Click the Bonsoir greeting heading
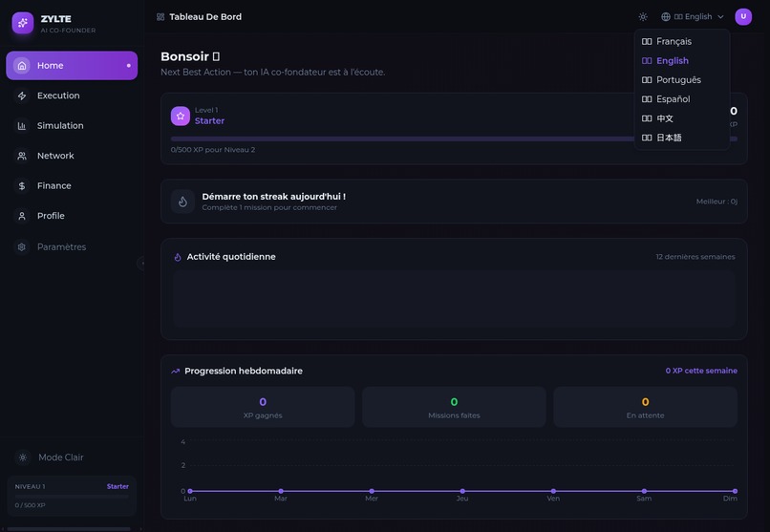 point(190,56)
